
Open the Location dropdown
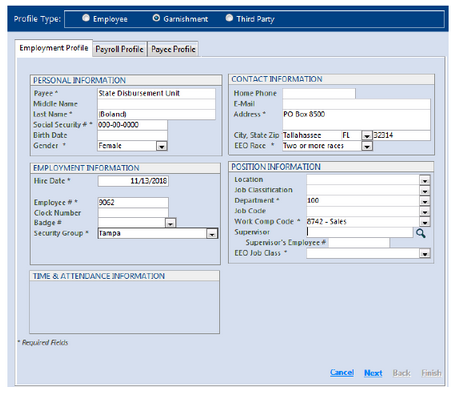(x=425, y=180)
